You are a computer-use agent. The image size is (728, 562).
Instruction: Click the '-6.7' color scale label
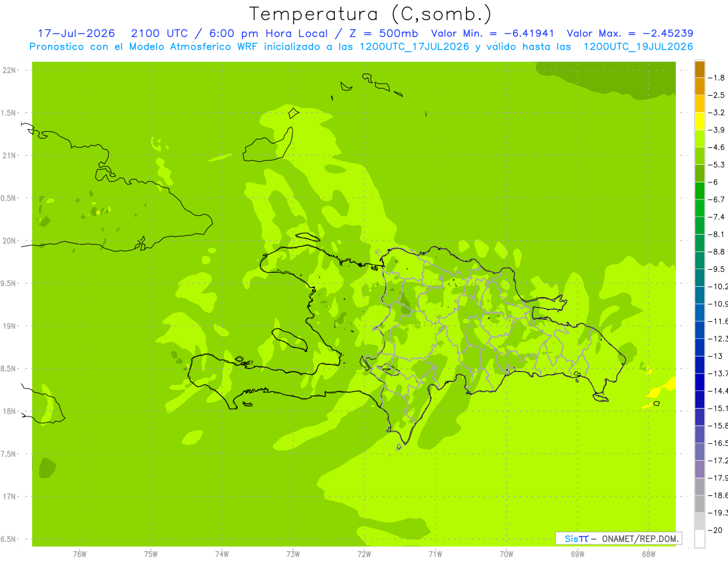[x=717, y=199]
